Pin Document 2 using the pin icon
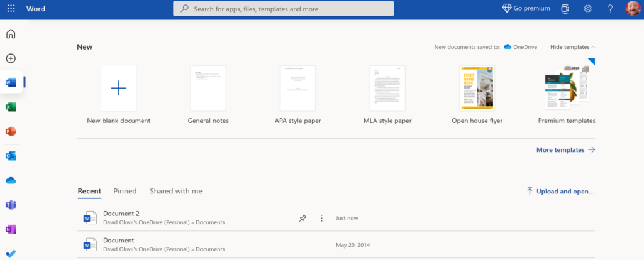Viewport: 644px width, 260px height. click(303, 218)
